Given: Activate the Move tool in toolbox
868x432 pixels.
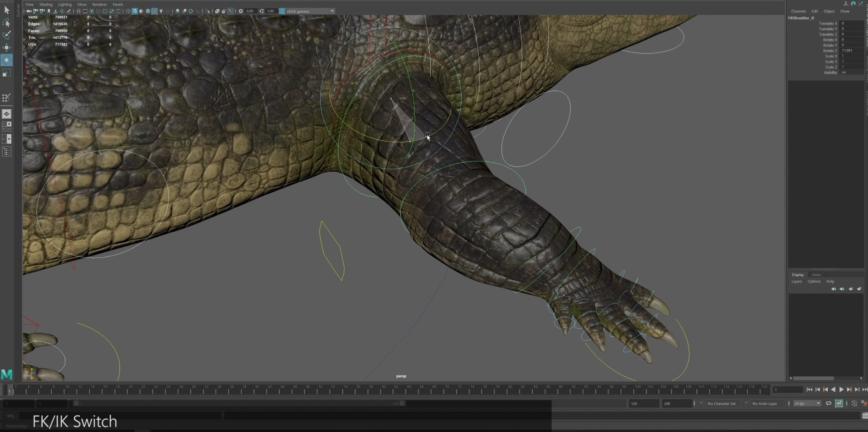Looking at the screenshot, I should [6, 47].
